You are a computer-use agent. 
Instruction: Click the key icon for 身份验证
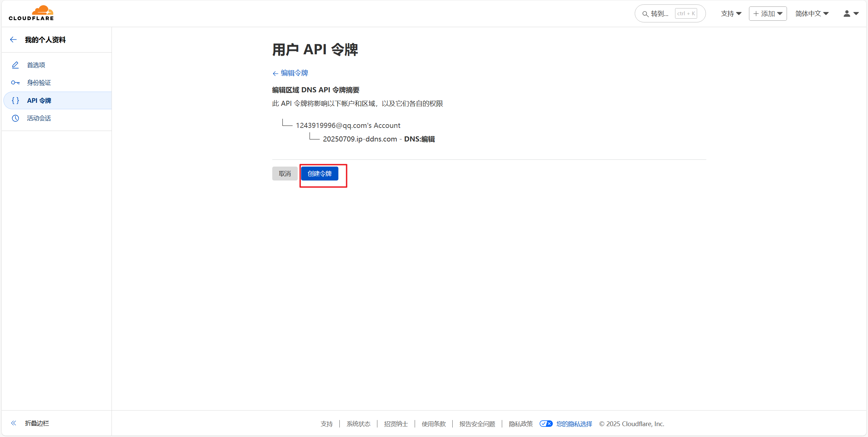15,82
